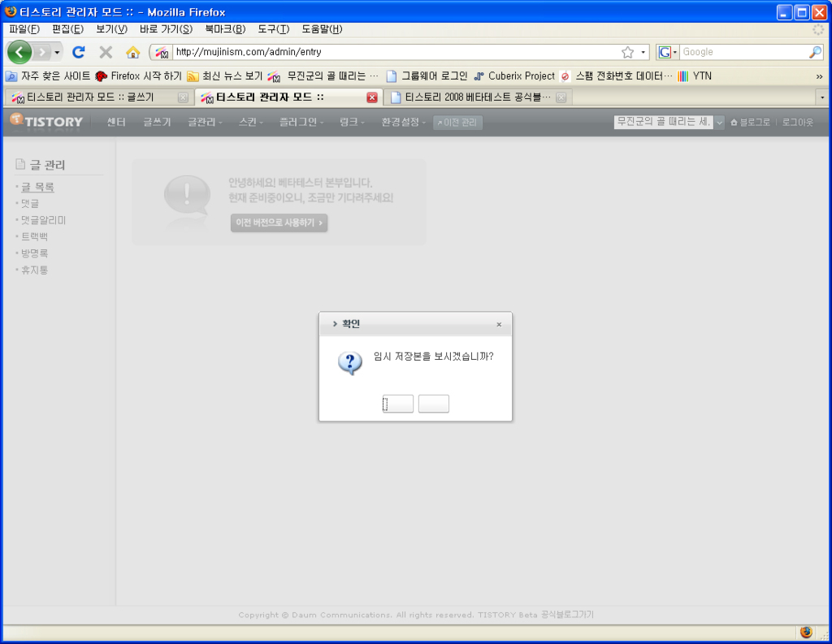Open the 파일(F) menu
Image resolution: width=832 pixels, height=644 pixels.
click(x=24, y=29)
